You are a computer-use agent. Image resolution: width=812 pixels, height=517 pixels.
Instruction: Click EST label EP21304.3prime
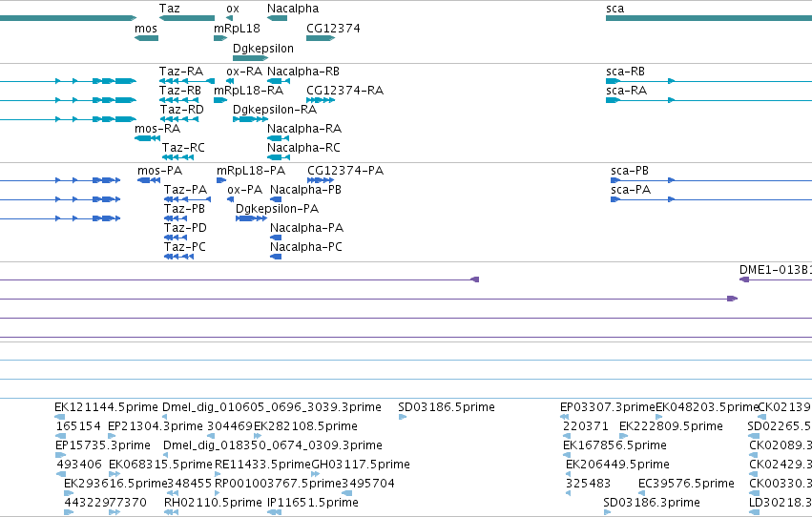(x=156, y=426)
